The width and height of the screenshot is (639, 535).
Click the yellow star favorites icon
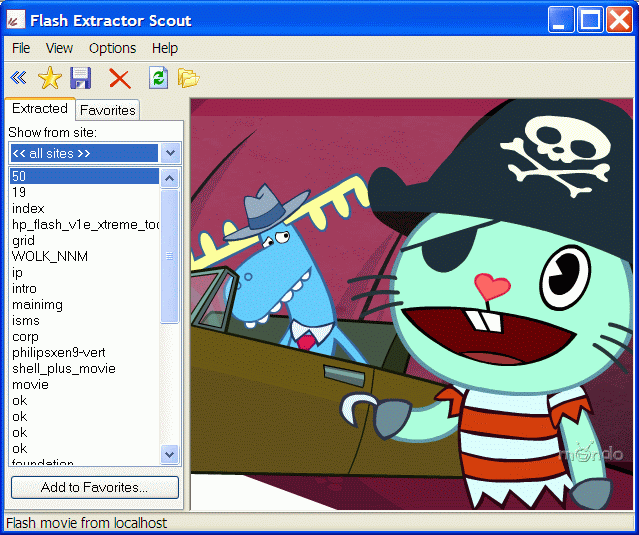tap(49, 78)
